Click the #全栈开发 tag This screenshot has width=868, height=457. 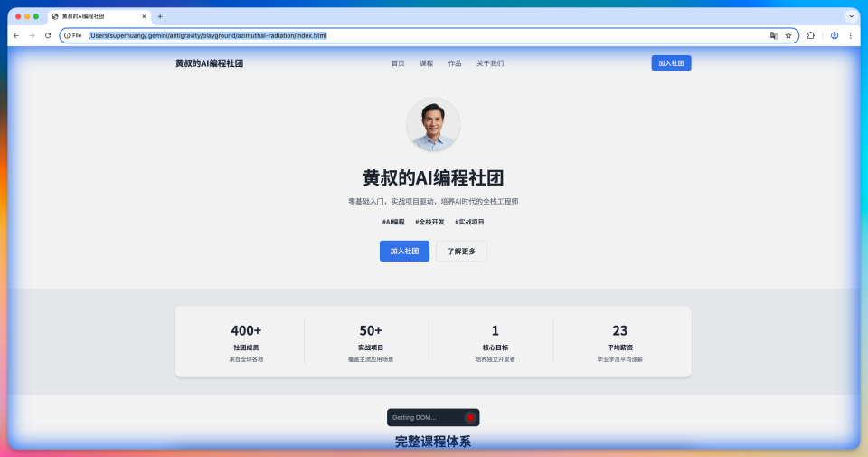[x=429, y=222]
